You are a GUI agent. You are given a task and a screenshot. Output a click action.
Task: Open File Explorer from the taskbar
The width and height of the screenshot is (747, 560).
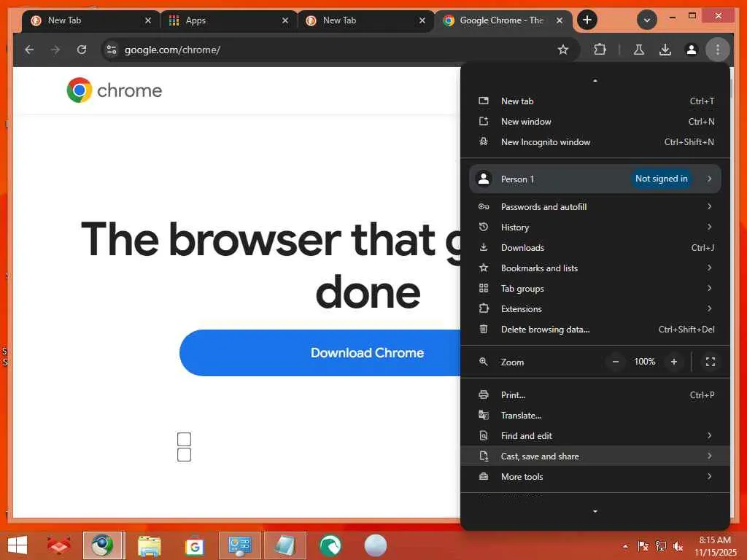(x=149, y=545)
